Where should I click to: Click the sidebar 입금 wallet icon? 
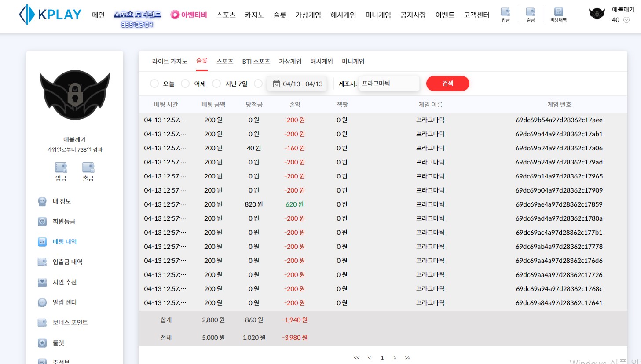(x=61, y=167)
